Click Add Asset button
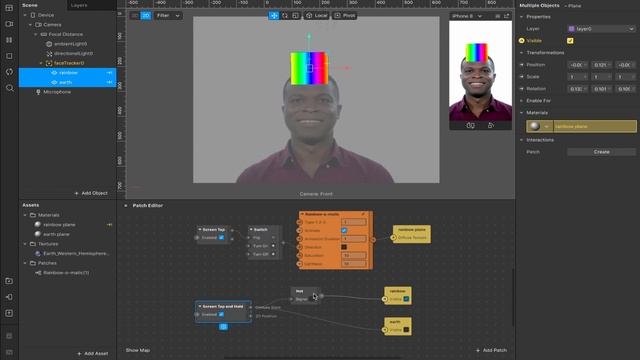 coord(93,353)
